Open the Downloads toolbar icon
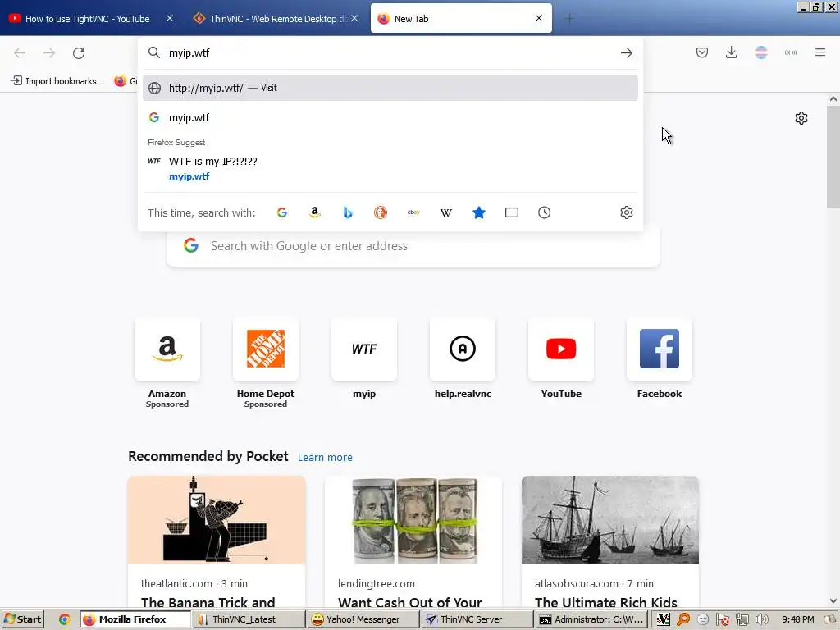This screenshot has width=840, height=630. point(731,52)
